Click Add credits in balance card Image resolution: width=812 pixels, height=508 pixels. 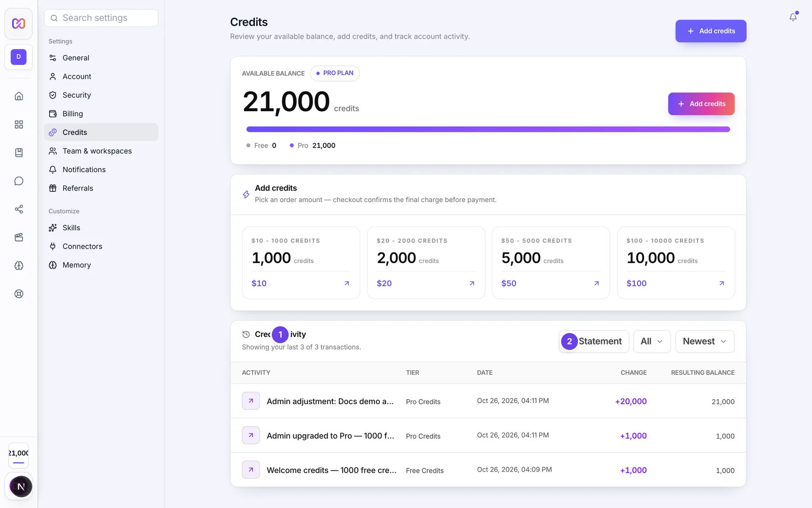click(x=701, y=104)
